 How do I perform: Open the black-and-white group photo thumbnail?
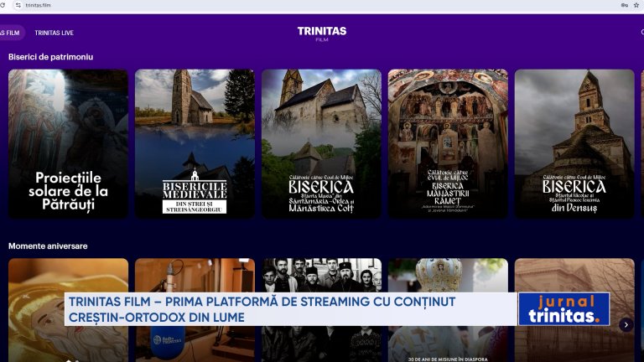(321, 275)
